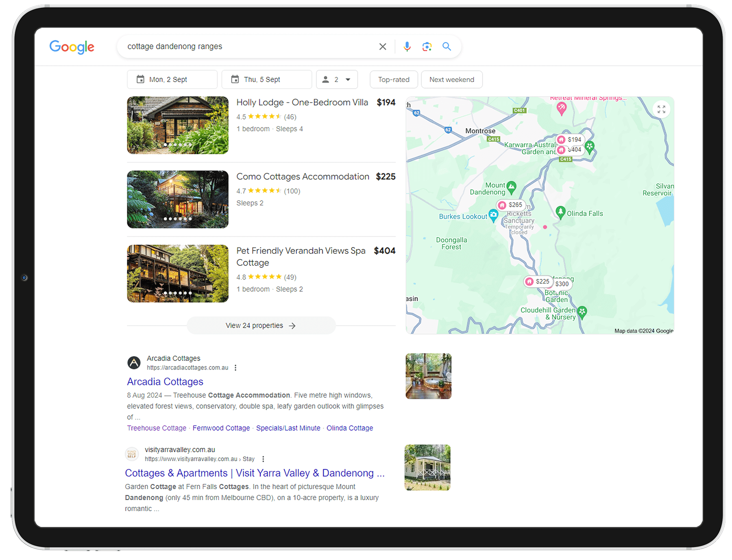Apply the Top-rated filter chip
This screenshot has width=732, height=560.
tap(394, 79)
